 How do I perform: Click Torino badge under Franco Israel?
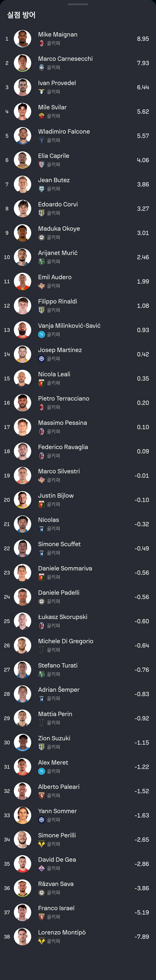click(x=41, y=917)
